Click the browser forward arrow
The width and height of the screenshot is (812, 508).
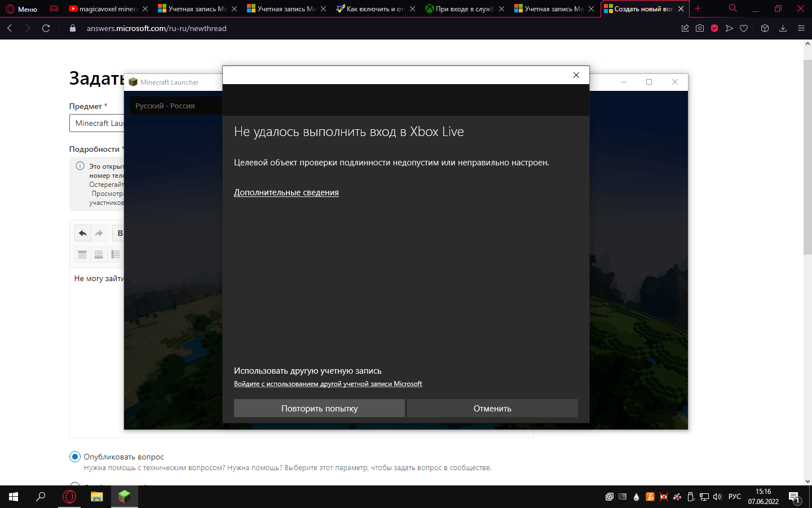click(x=28, y=28)
